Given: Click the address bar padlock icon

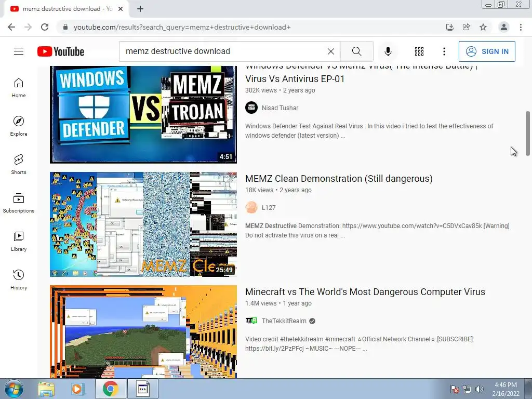Looking at the screenshot, I should [65, 27].
